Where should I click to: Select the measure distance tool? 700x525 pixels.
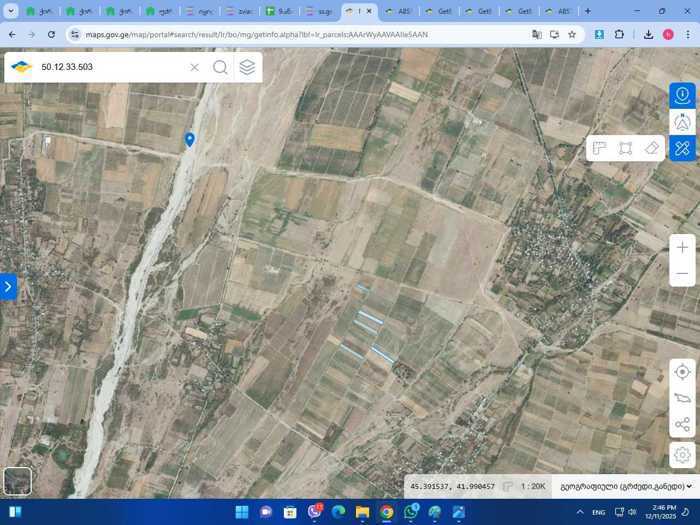[x=599, y=148]
